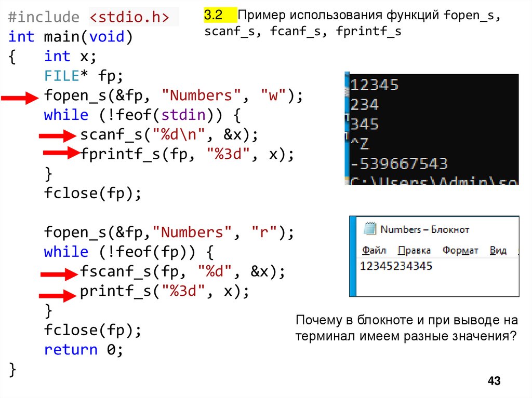Open the Вид menu in Notepad
The width and height of the screenshot is (532, 398).
pyautogui.click(x=498, y=250)
